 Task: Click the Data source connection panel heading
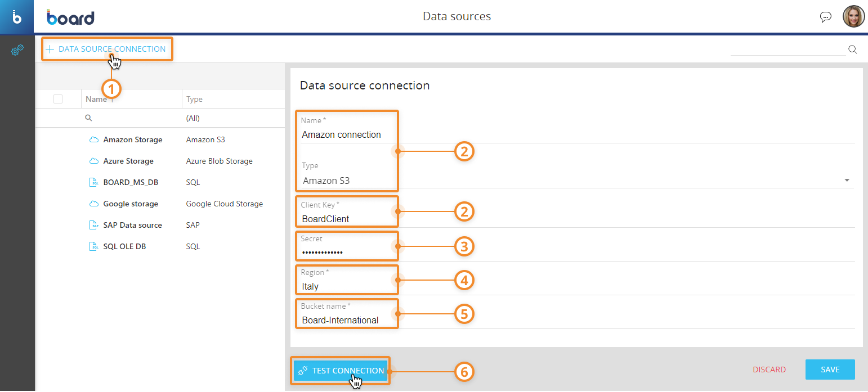(365, 85)
